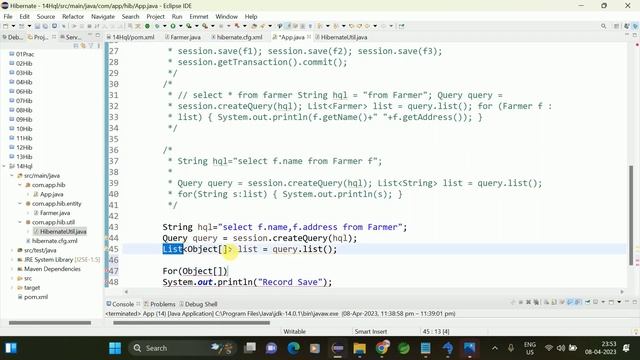Switch to the hibernate.cfg.xml editor tab

(x=237, y=37)
